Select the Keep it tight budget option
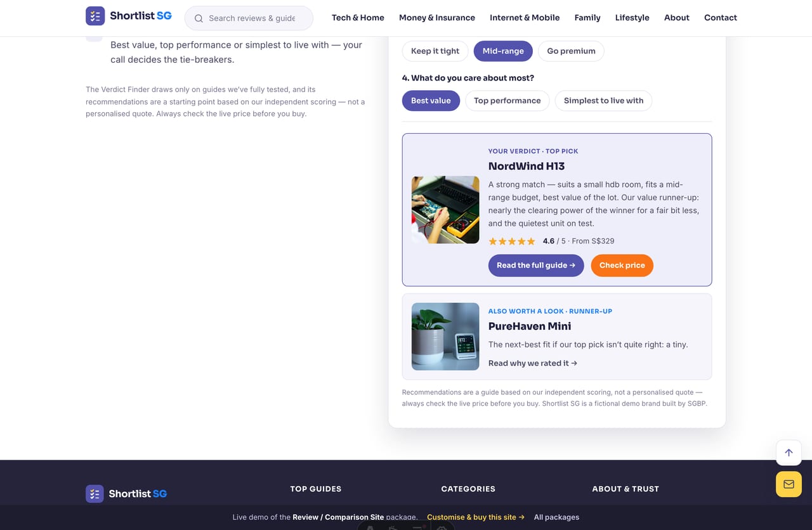This screenshot has width=812, height=530. [435, 51]
